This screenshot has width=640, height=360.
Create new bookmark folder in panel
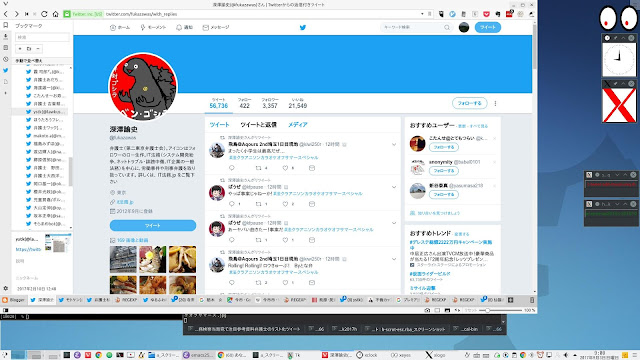point(29,49)
